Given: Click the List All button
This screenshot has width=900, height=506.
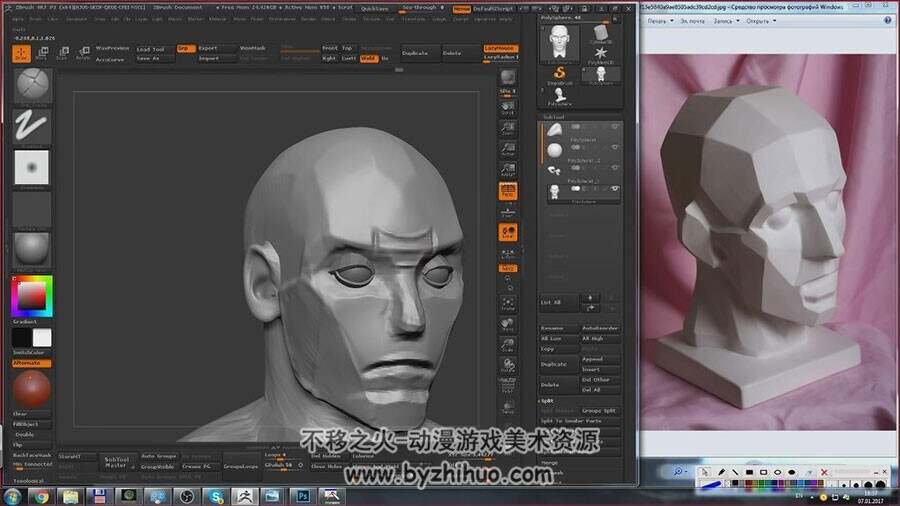Looking at the screenshot, I should click(x=558, y=302).
